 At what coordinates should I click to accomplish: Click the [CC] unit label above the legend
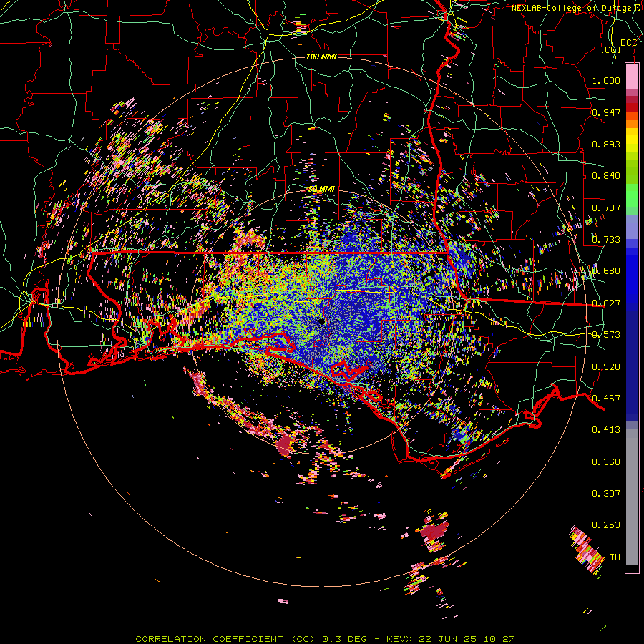coord(611,49)
